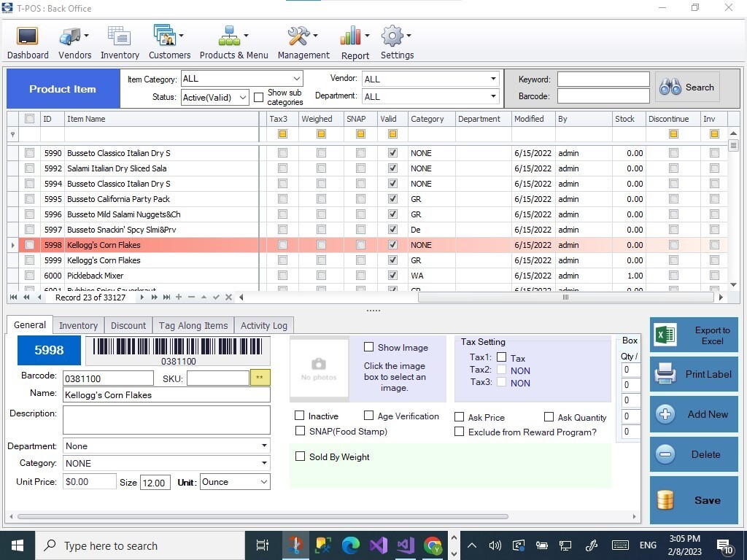This screenshot has height=560, width=747.
Task: Open the volume control in system tray
Action: tap(495, 545)
